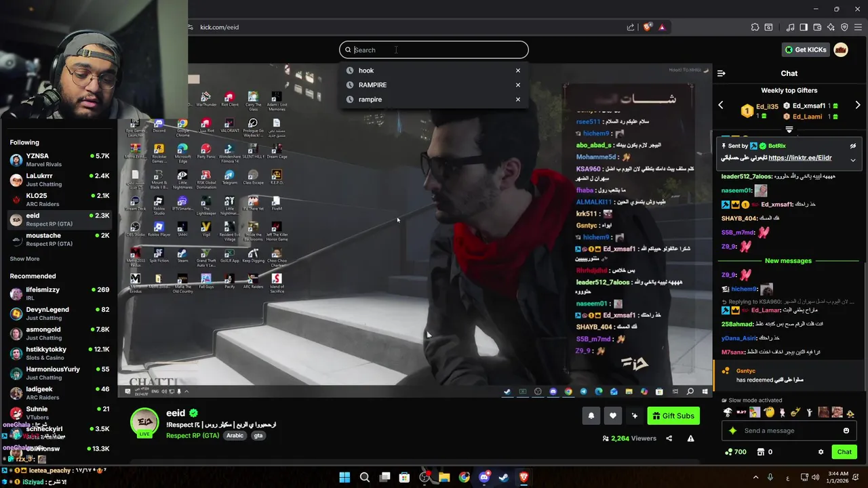This screenshot has width=868, height=488.
Task: Click the Arabic language tag
Action: [235, 436]
